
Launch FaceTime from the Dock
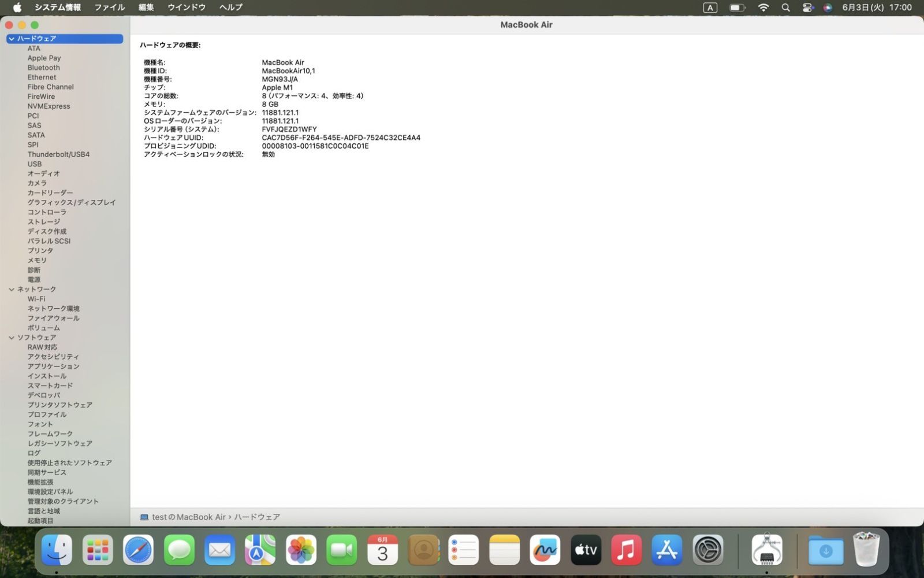pyautogui.click(x=342, y=550)
